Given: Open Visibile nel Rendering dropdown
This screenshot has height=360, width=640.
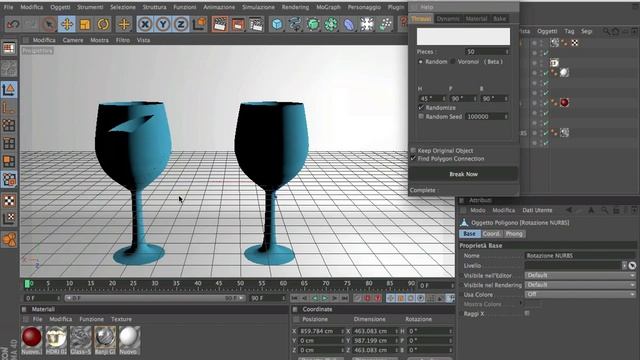Looking at the screenshot, I should pyautogui.click(x=580, y=284).
